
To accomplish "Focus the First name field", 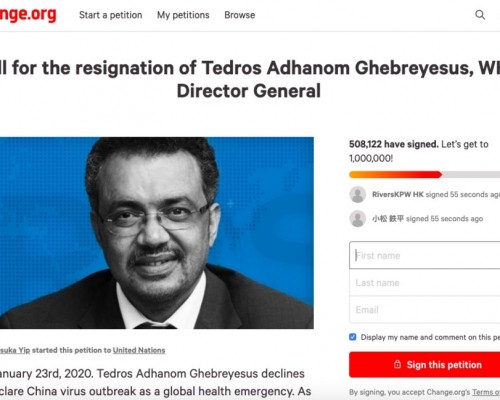I will tap(425, 255).
